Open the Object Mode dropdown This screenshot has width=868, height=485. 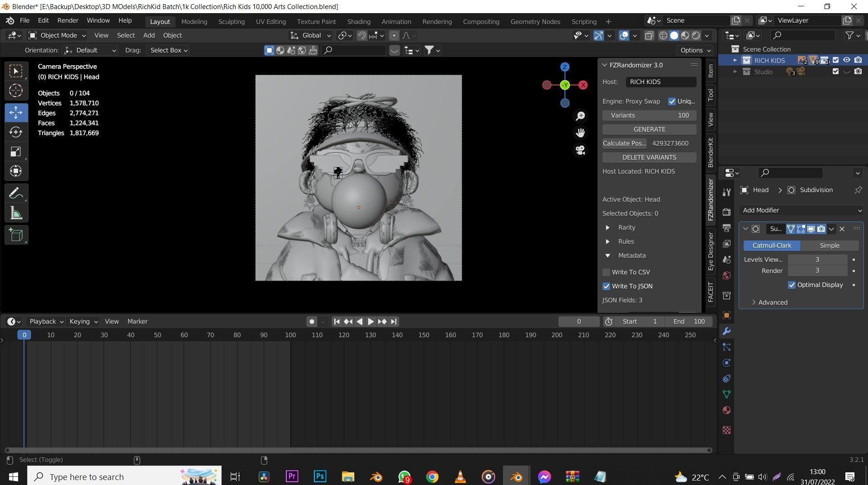pos(57,35)
